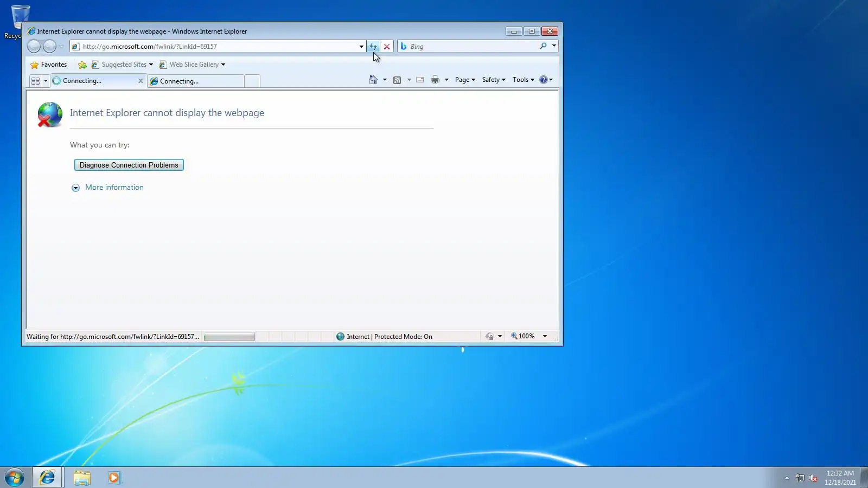Click the "Internet Explorer cannot display the webpage" heading
Image resolution: width=868 pixels, height=488 pixels.
pos(167,113)
